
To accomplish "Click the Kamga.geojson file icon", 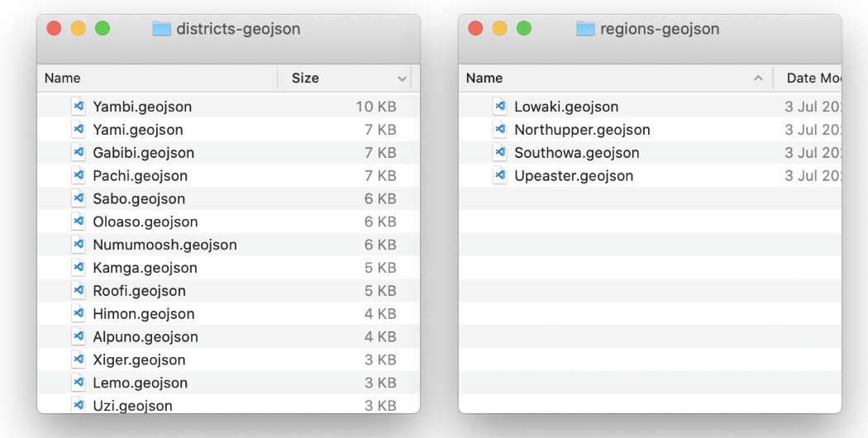I will tap(79, 268).
